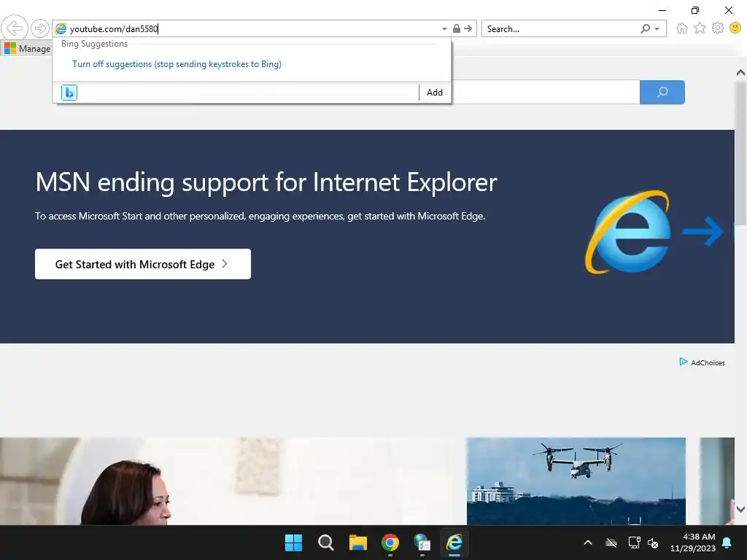Open taskbar Search
Screen dimensions: 747x560
(x=326, y=542)
